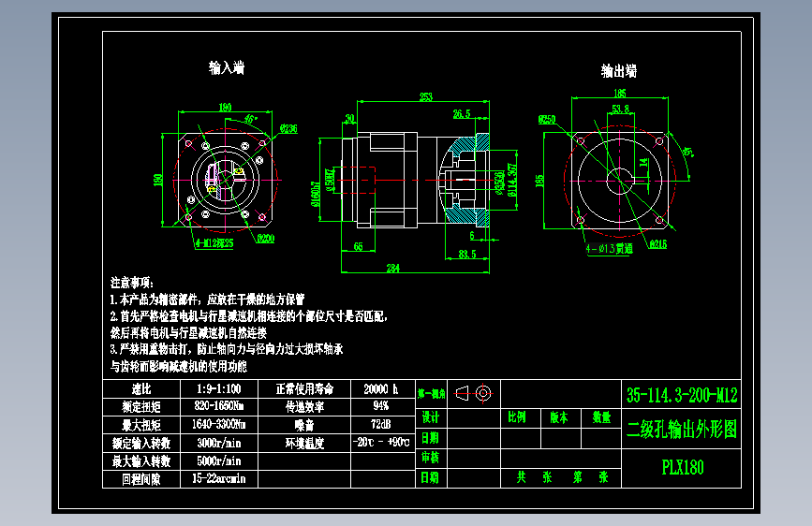Select the -20℃ - +90℃ temperature value

[381, 442]
